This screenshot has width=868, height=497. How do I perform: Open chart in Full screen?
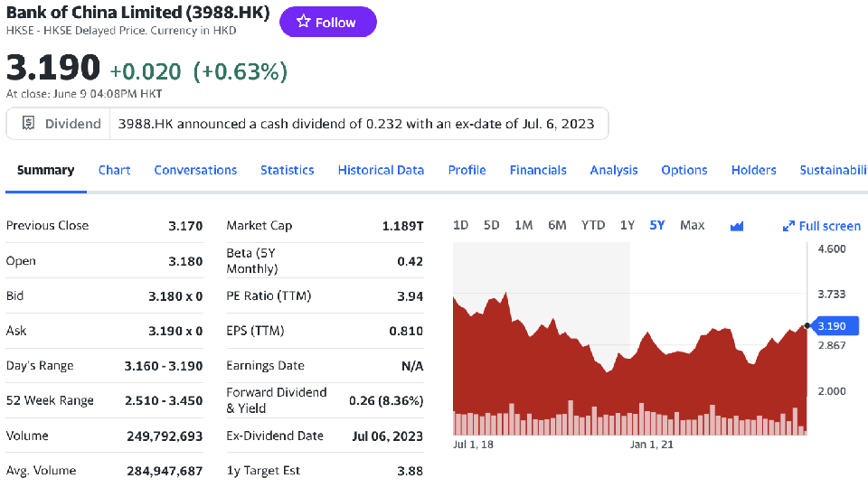click(x=822, y=226)
